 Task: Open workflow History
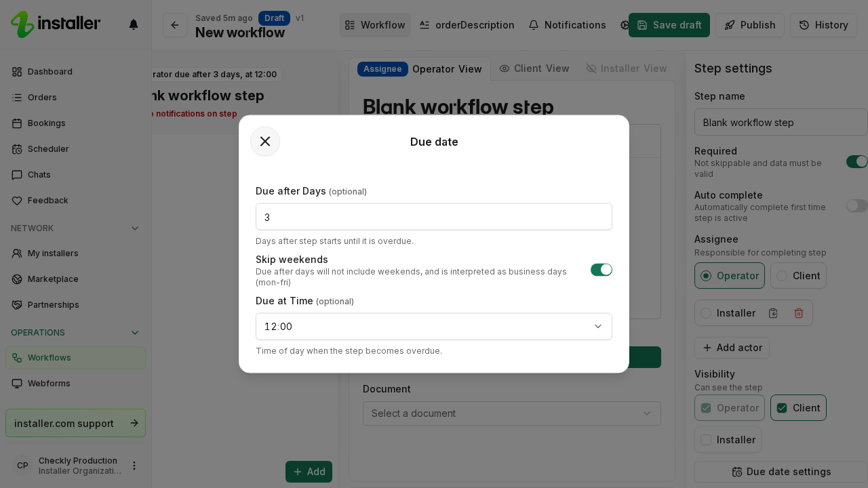823,25
